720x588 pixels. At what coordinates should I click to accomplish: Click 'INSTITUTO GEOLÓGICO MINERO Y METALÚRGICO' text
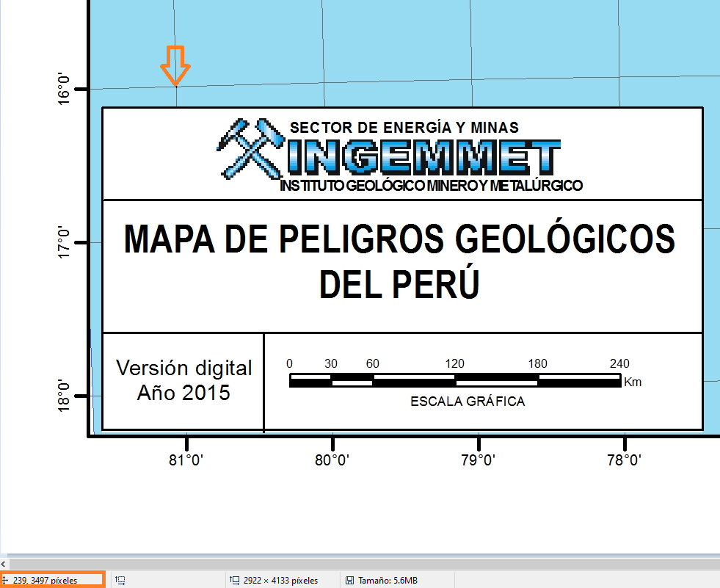[x=431, y=186]
